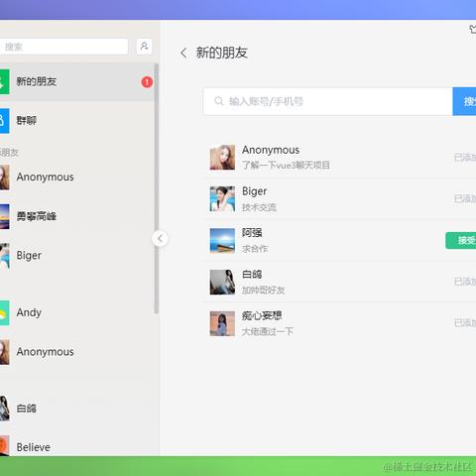The width and height of the screenshot is (476, 476).
Task: Collapse the sidebar with the round arrow handle
Action: click(x=160, y=238)
